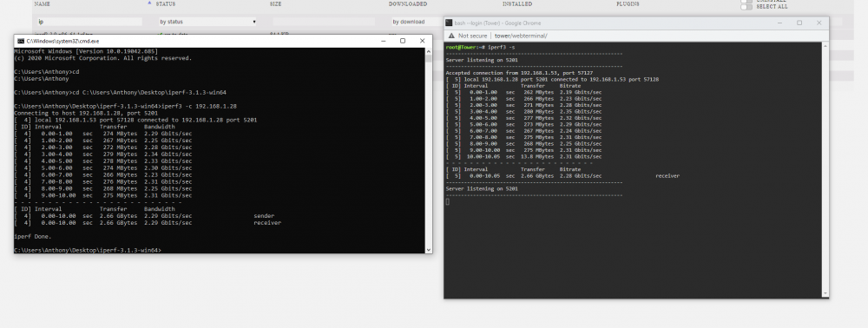This screenshot has width=868, height=328.
Task: Click the 'receiver' label in cmd window
Action: coord(267,222)
